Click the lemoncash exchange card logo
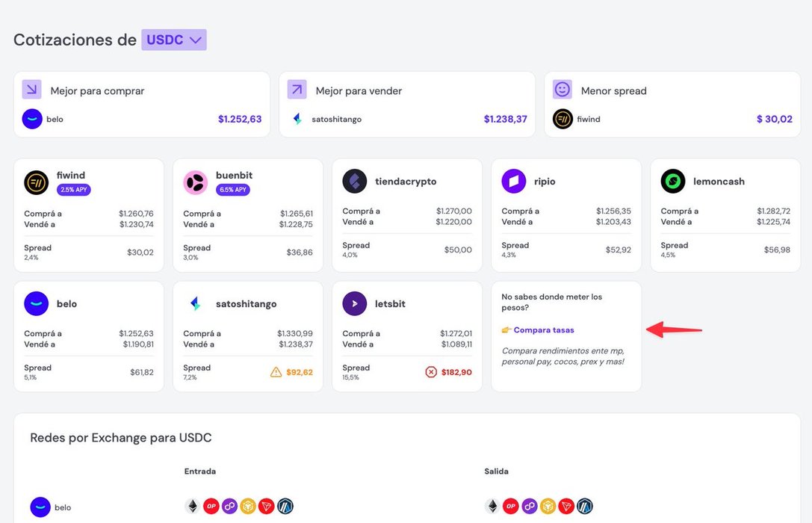This screenshot has height=523, width=812. 673,182
